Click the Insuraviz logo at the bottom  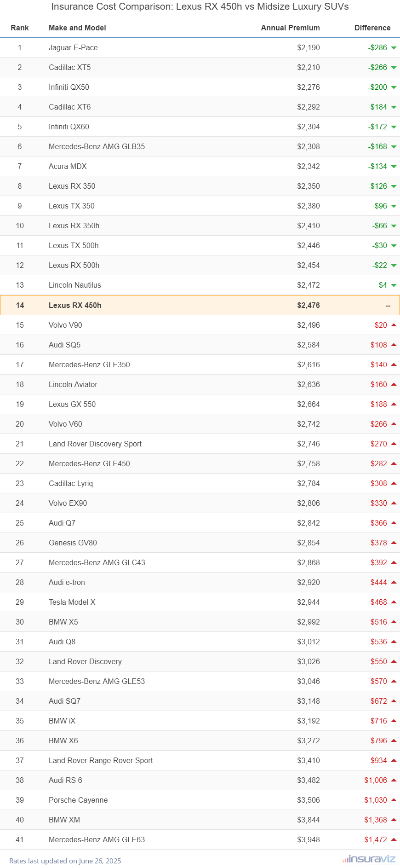369,859
